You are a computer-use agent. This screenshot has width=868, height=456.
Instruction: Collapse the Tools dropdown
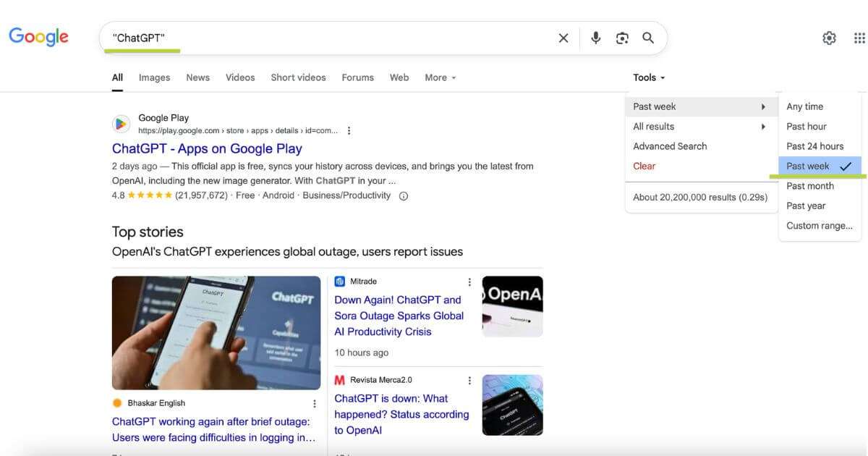tap(648, 77)
